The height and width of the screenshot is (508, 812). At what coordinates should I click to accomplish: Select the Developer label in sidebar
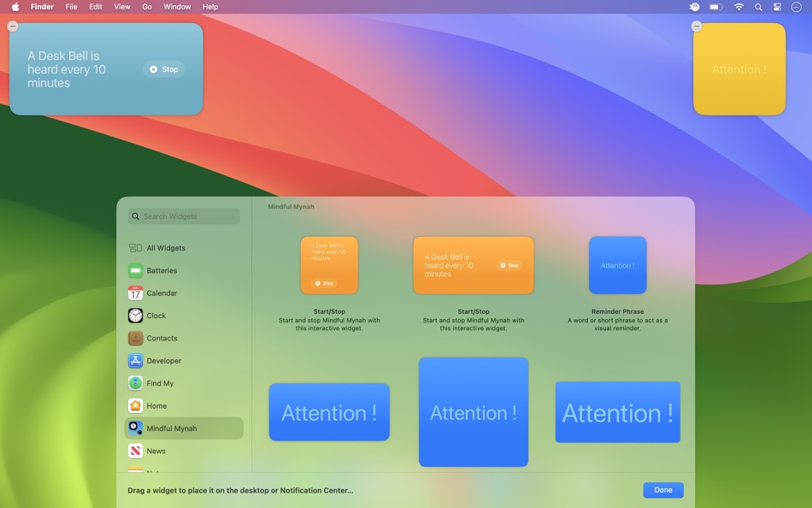click(163, 360)
